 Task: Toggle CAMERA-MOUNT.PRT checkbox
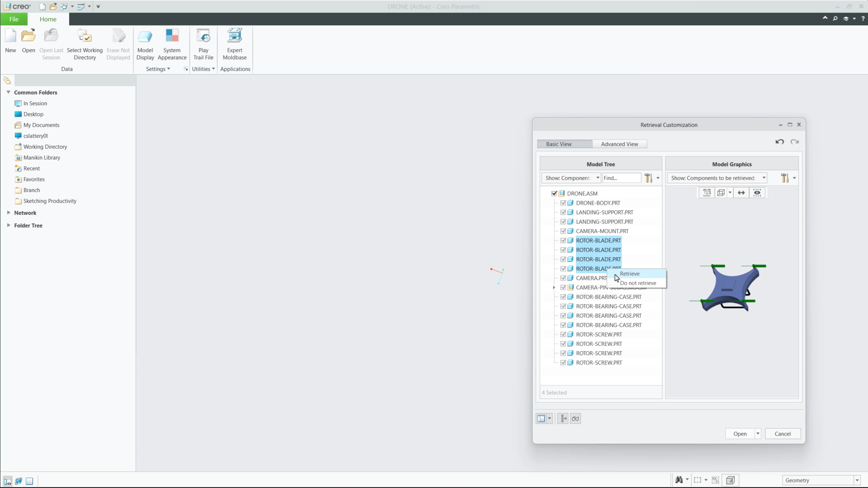click(x=563, y=231)
